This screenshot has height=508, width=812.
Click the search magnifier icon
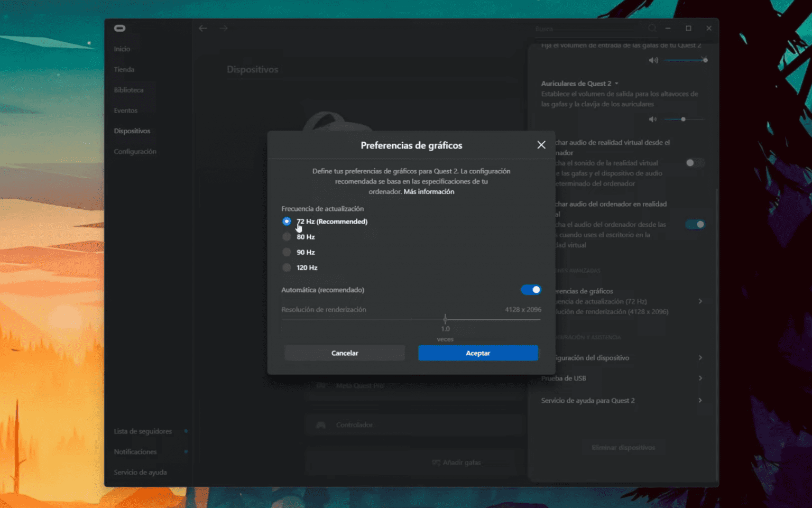(x=652, y=28)
